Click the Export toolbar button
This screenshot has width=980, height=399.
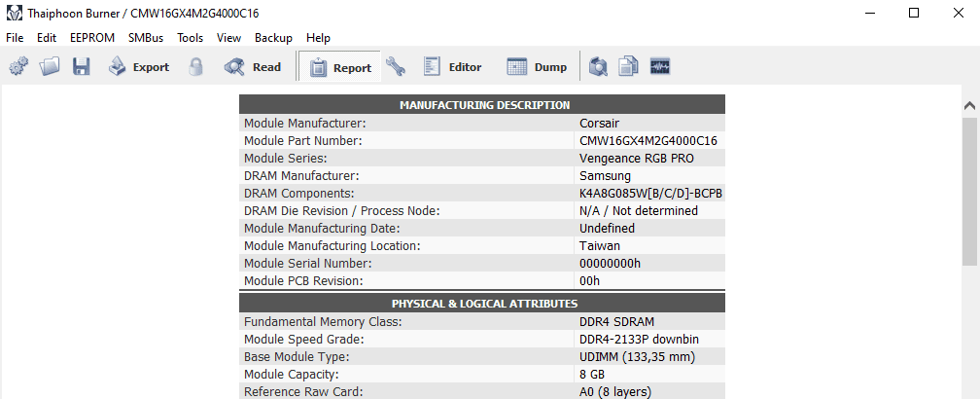[x=139, y=66]
